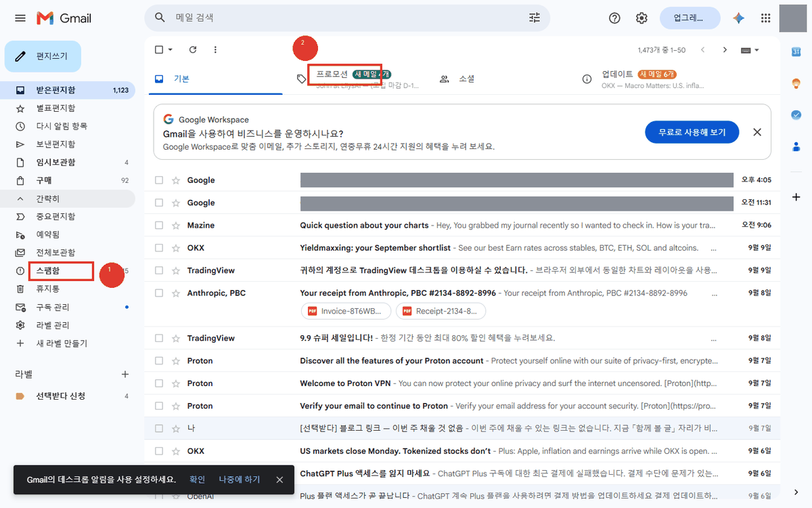Image resolution: width=812 pixels, height=508 pixels.
Task: Show the side panel arrow
Action: (796, 492)
